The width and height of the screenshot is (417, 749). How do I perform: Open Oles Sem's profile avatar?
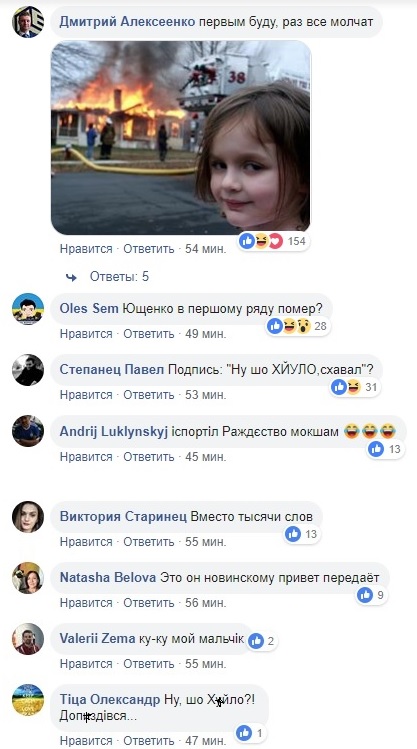28,309
